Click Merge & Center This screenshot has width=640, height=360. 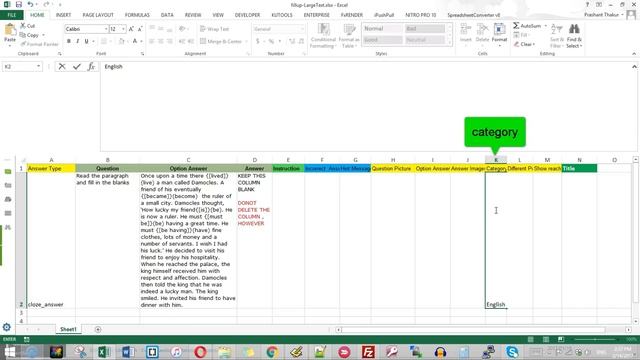point(224,41)
